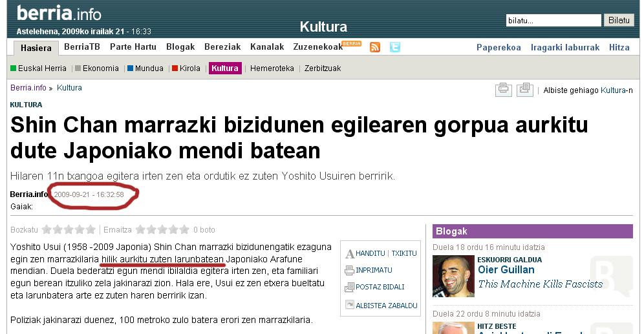Click the Postaz bidali link
Viewport: 644px width, 334px height.
380,287
